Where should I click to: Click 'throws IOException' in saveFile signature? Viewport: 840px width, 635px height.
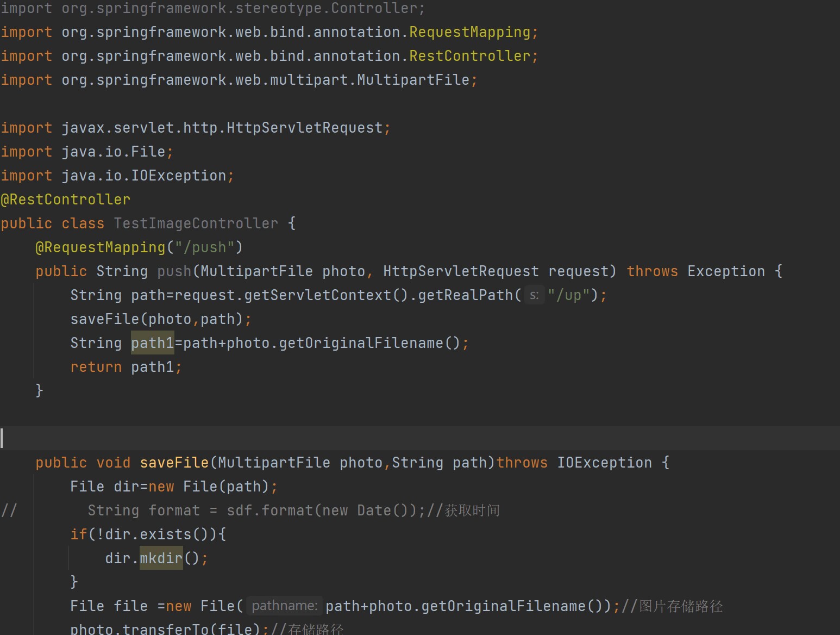click(574, 463)
